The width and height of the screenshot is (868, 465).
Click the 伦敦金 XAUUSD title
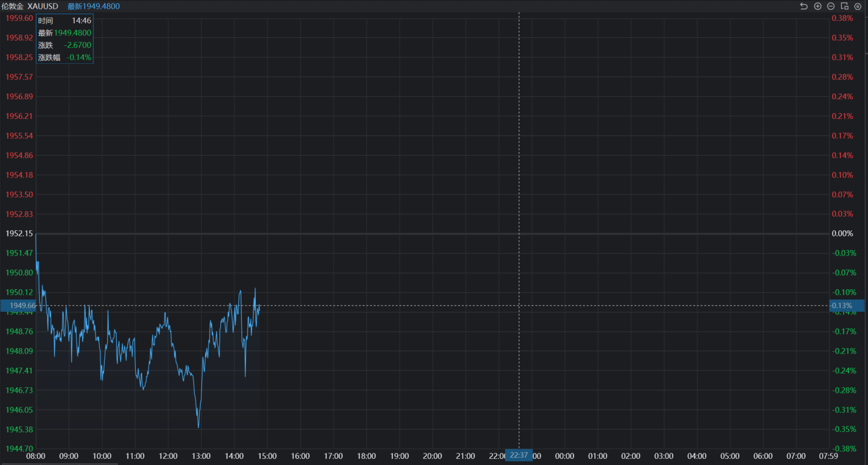(30, 6)
